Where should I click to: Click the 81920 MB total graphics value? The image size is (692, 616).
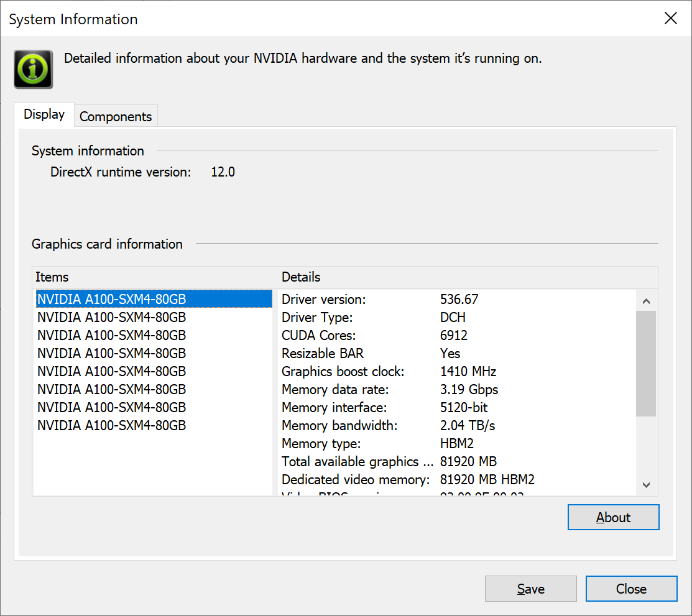tap(468, 462)
